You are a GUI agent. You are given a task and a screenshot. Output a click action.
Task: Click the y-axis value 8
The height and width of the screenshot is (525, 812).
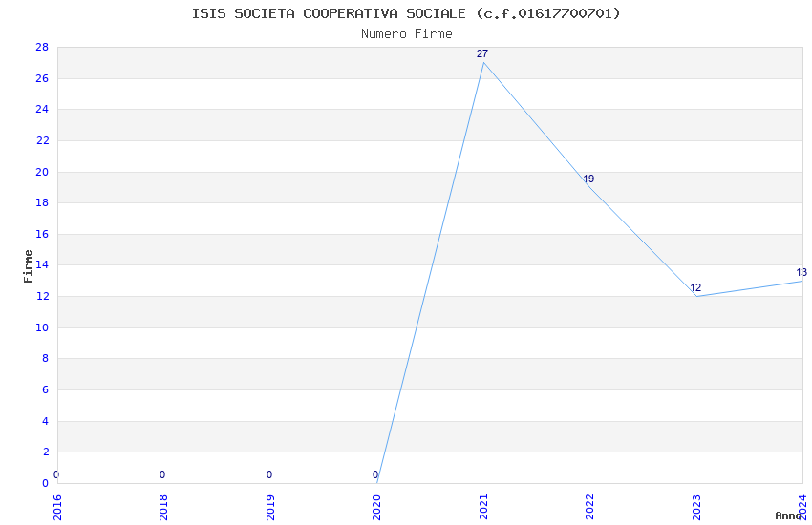(x=46, y=359)
